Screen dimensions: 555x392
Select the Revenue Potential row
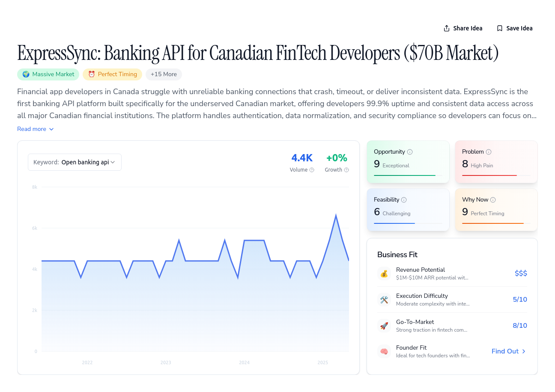point(452,273)
